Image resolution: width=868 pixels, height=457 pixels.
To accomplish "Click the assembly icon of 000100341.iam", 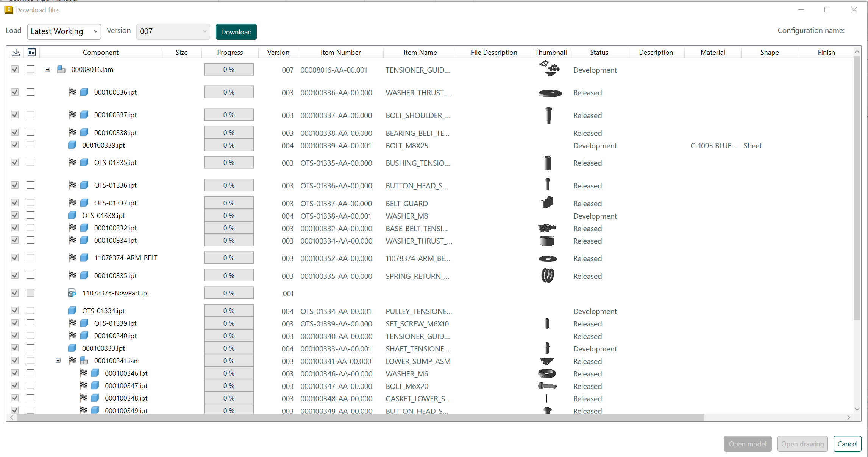I will [x=84, y=361].
